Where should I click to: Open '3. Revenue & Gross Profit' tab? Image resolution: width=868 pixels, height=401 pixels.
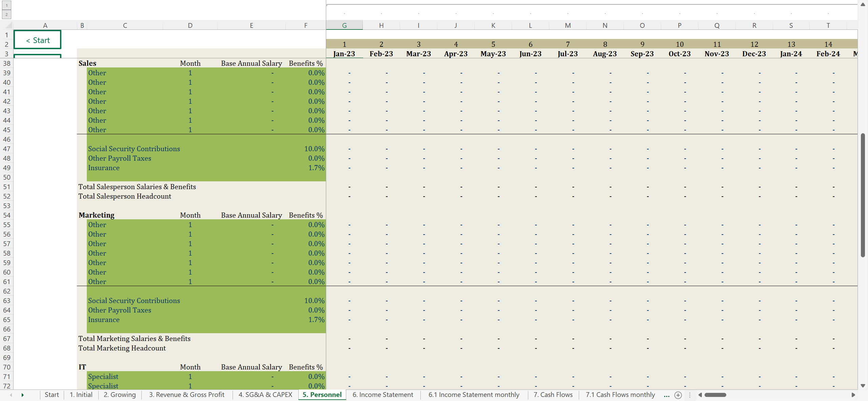186,395
